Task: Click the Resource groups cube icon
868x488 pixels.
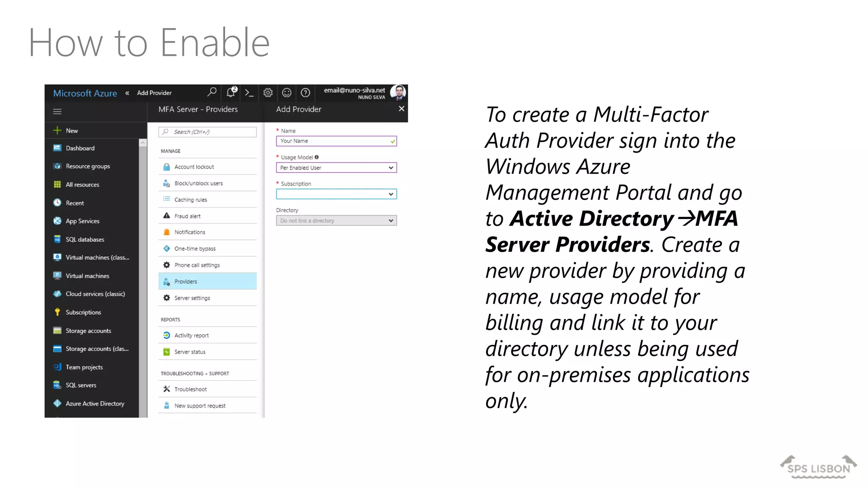Action: (57, 166)
